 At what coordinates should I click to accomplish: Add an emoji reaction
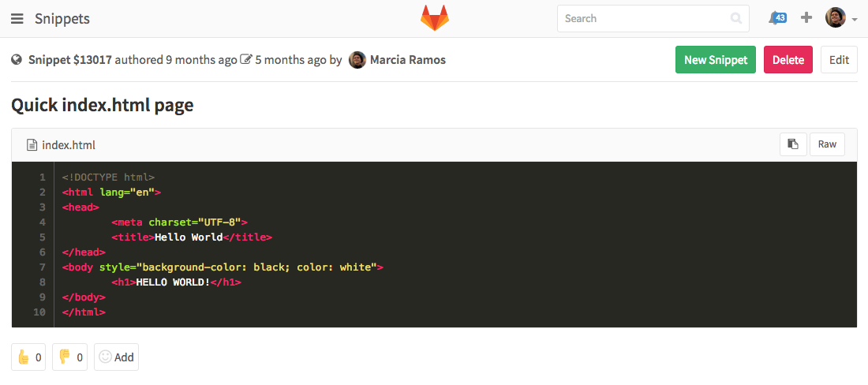click(x=116, y=357)
